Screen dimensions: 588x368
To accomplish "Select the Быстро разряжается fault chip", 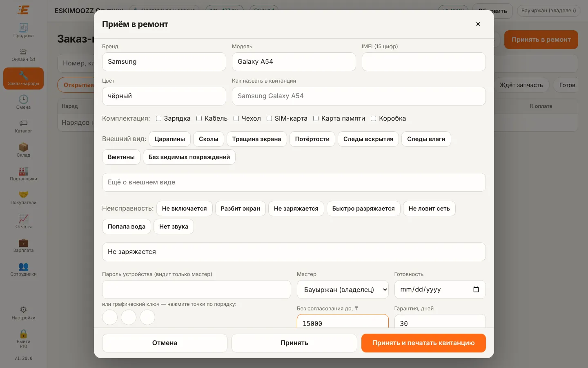I will click(363, 209).
